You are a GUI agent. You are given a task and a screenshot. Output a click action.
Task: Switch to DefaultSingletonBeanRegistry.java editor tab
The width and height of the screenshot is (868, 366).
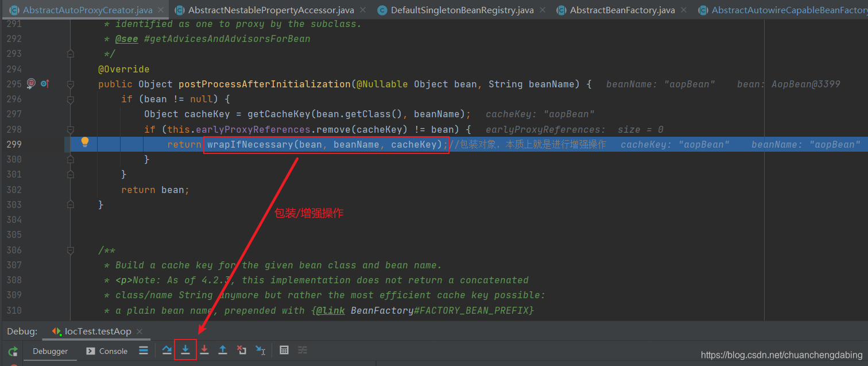pyautogui.click(x=462, y=10)
